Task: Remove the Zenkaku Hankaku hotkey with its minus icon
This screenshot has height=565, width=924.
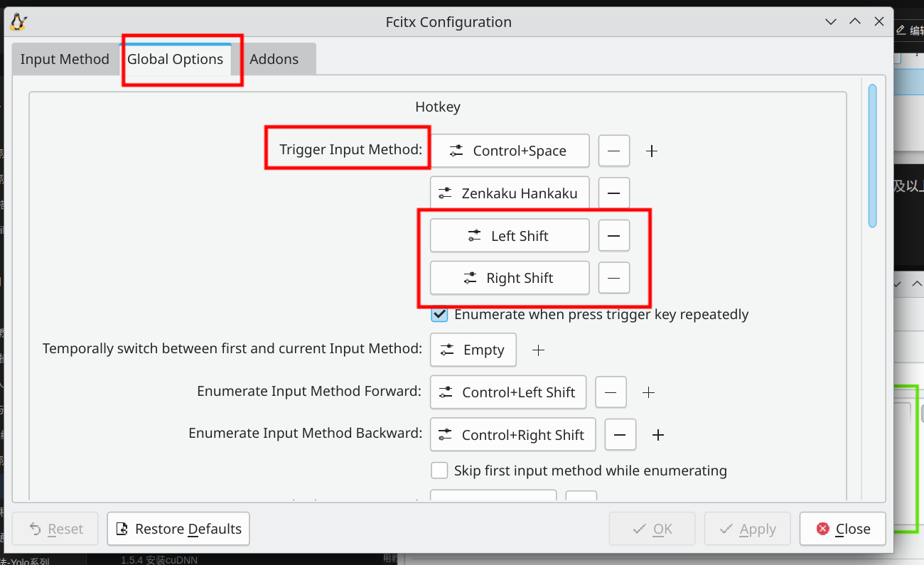Action: click(614, 193)
